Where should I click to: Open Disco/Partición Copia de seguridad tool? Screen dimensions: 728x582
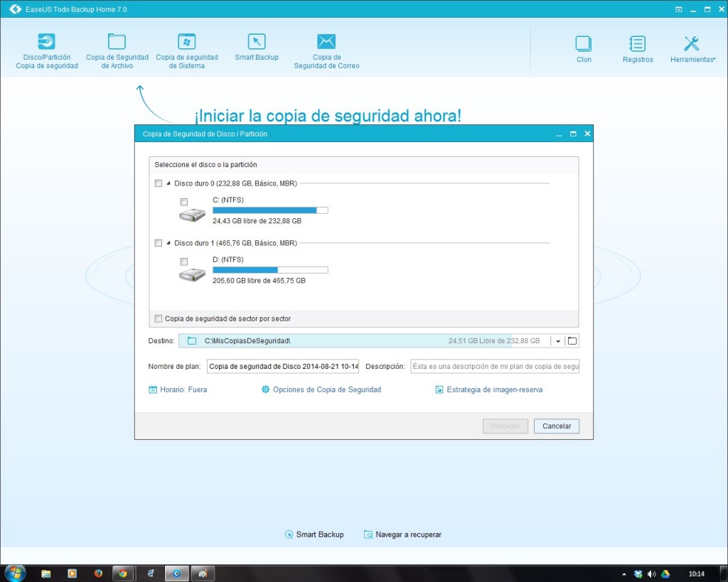coord(47,50)
